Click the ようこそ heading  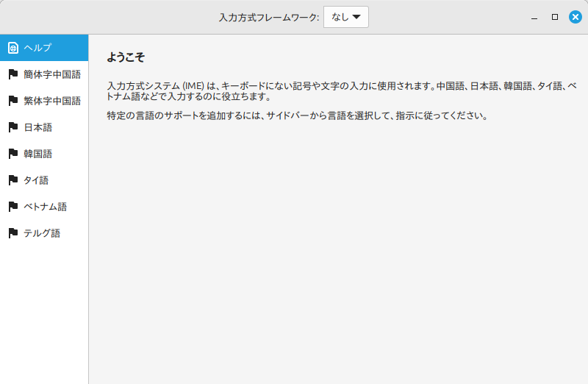pos(126,57)
